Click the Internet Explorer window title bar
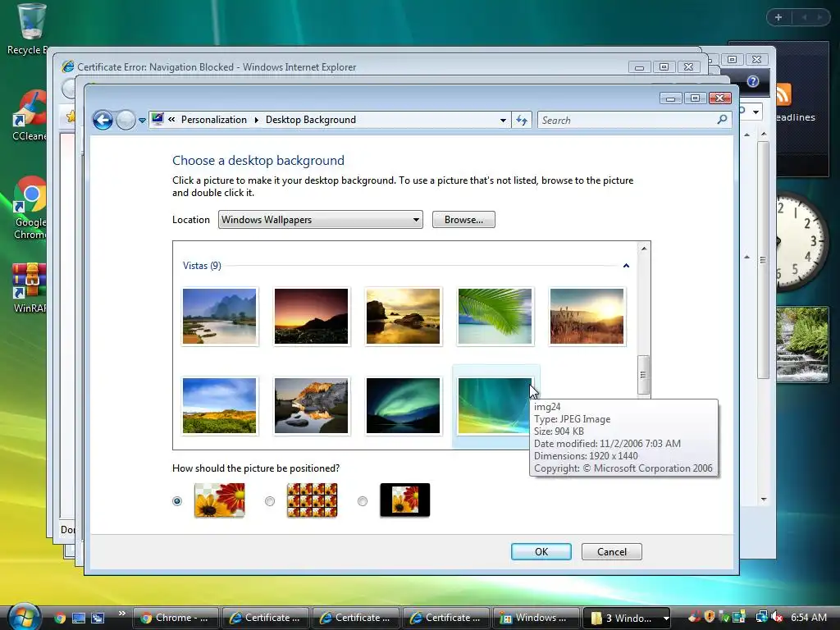This screenshot has width=840, height=630. coord(343,67)
